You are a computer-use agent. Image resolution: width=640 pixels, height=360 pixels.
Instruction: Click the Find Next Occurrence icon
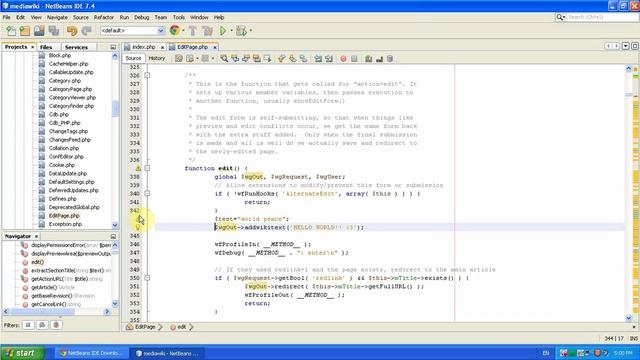tap(246, 59)
